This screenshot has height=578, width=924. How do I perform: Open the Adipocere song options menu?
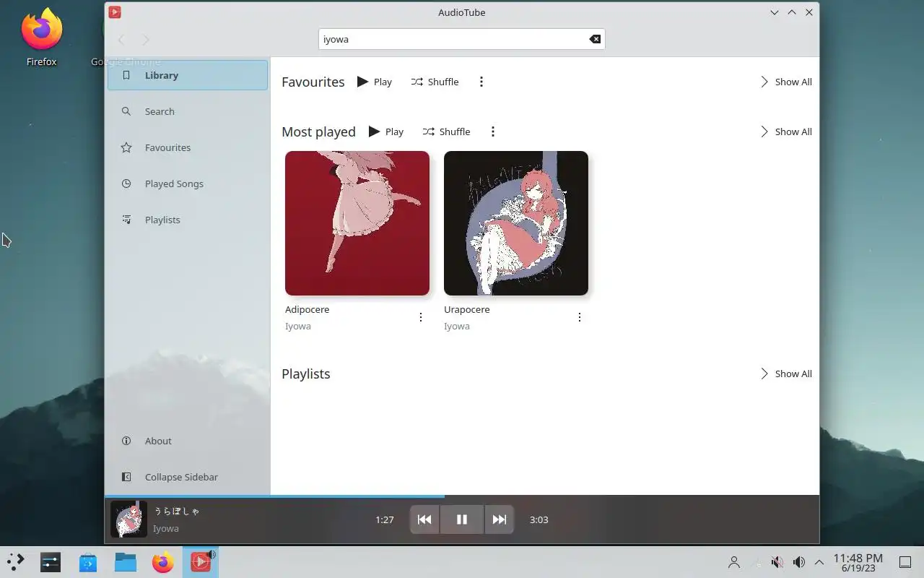coord(421,317)
